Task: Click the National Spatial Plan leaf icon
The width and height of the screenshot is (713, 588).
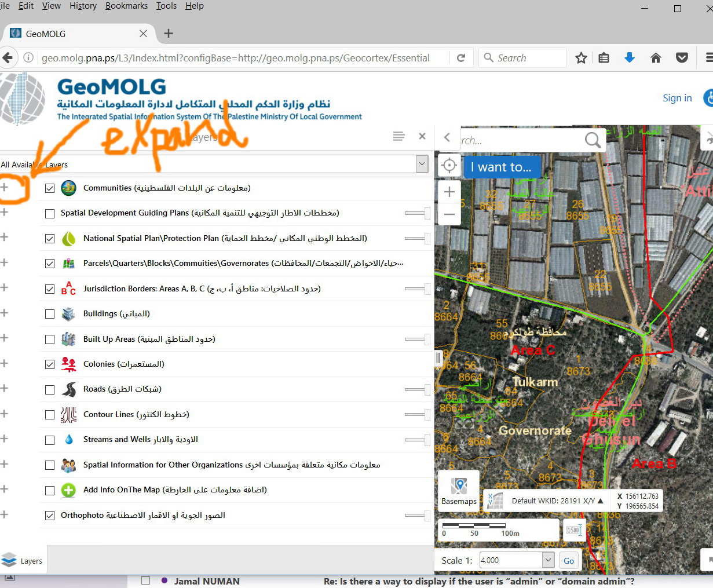Action: coord(68,238)
